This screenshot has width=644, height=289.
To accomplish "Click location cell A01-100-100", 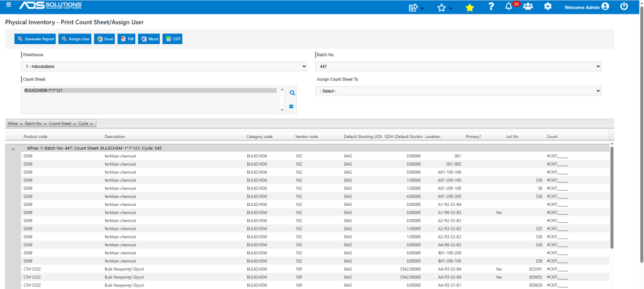I will pos(450,173).
